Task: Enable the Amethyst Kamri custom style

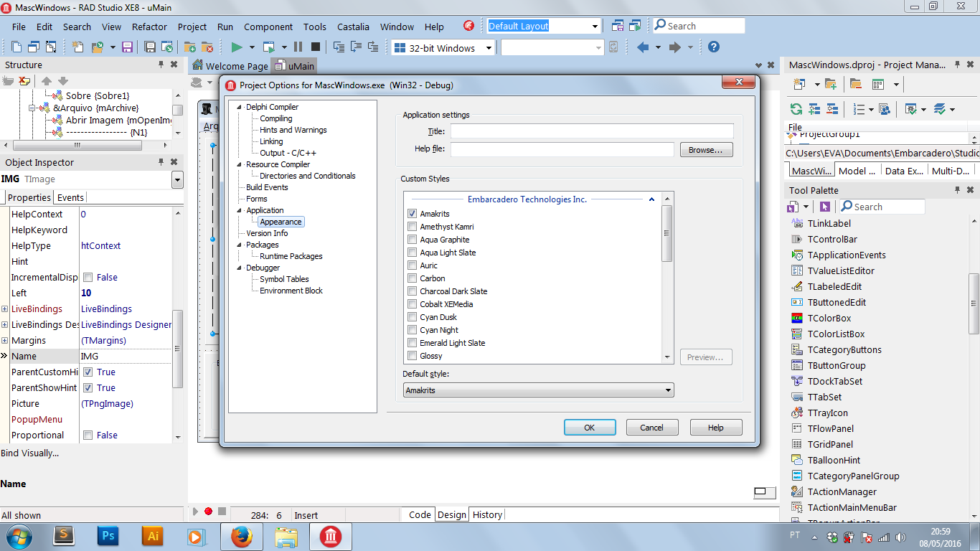Action: pyautogui.click(x=413, y=226)
